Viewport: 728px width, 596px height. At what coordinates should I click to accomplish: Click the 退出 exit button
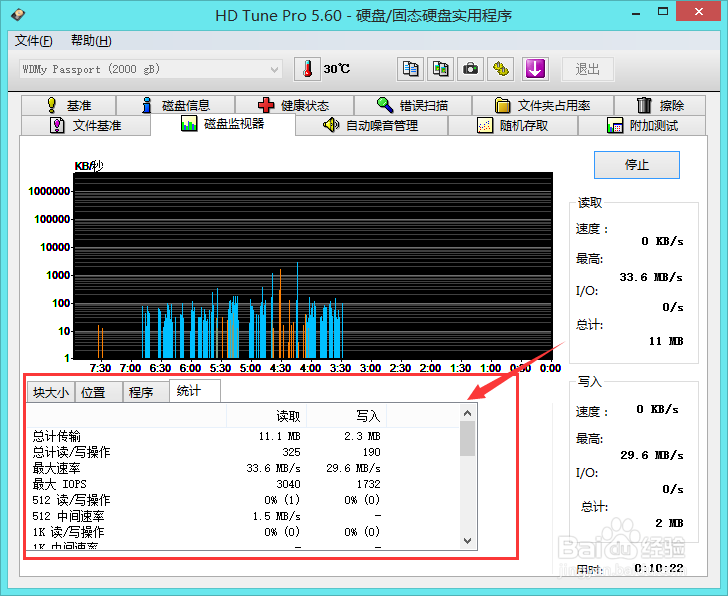(x=588, y=69)
